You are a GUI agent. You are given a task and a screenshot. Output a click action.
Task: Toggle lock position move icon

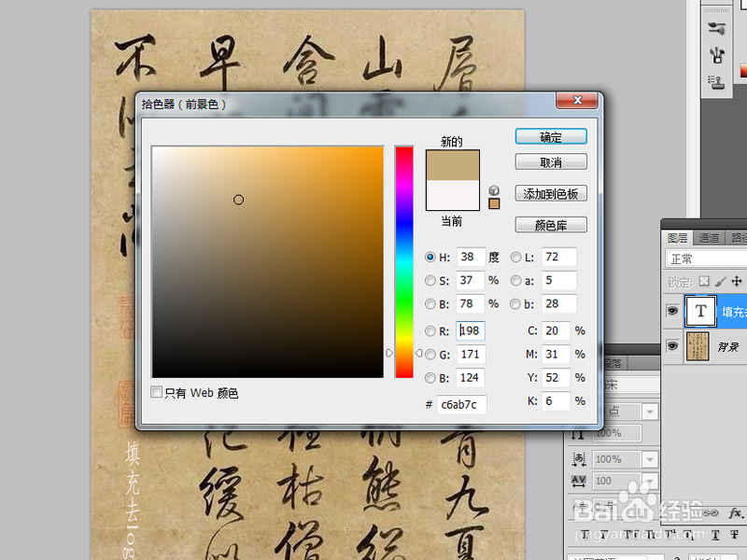(x=737, y=282)
